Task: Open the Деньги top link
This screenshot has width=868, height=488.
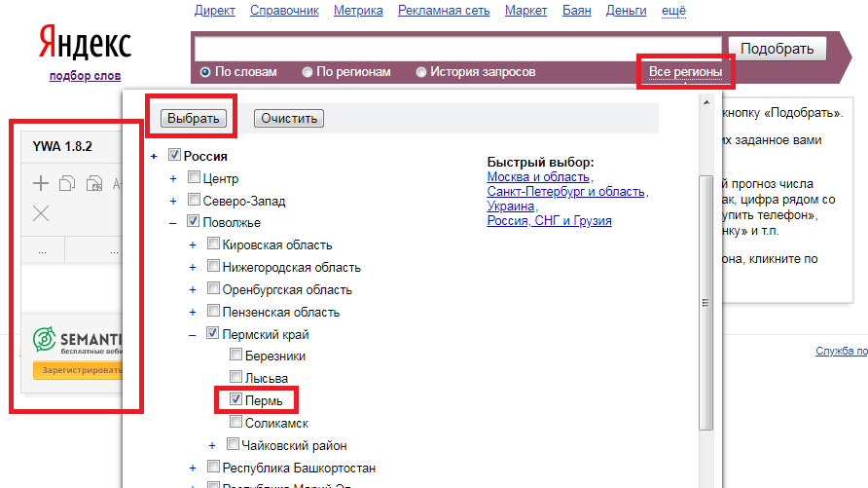Action: click(626, 11)
